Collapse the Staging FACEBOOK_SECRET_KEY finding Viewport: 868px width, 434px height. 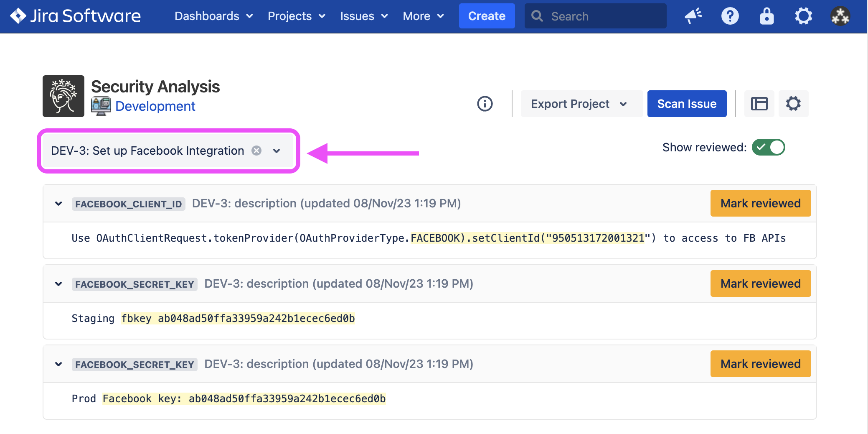58,284
